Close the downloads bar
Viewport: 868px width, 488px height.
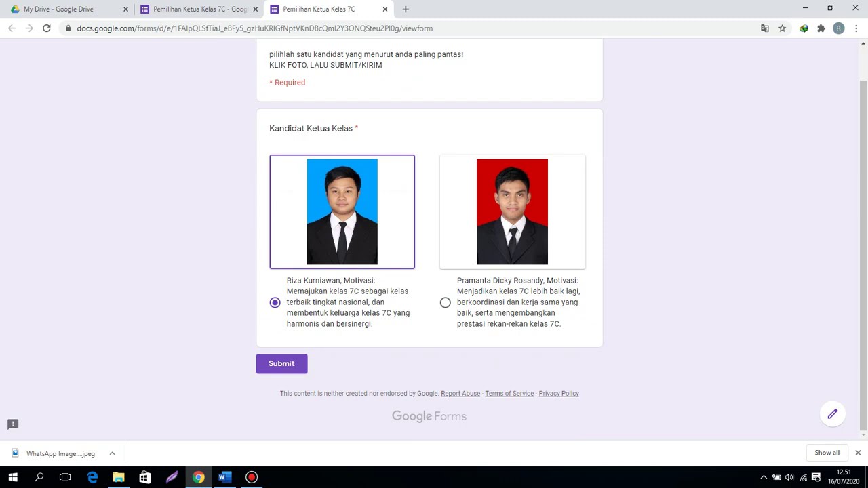[x=858, y=453]
